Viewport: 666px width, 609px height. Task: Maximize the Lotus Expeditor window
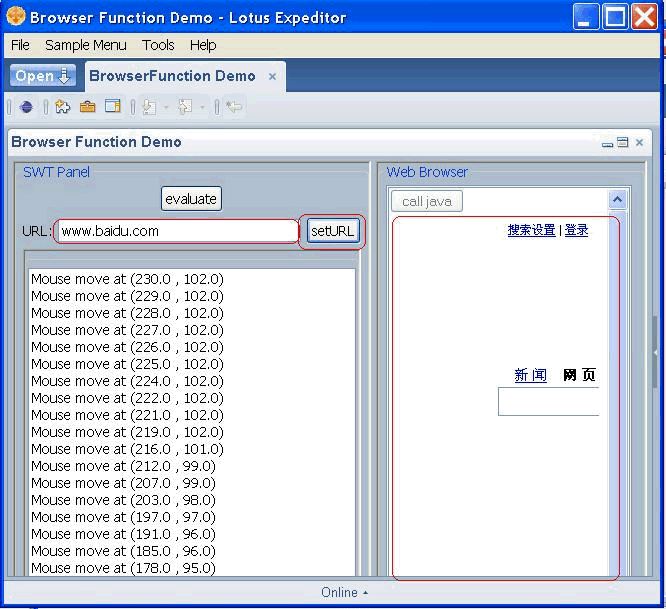tap(615, 17)
